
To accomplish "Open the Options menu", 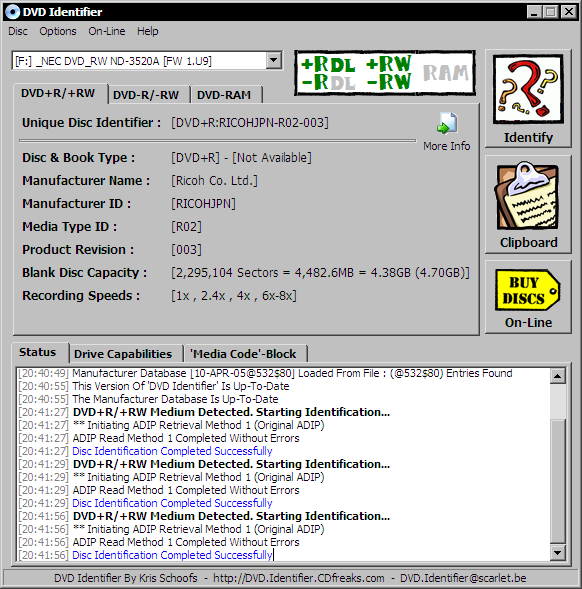I will 58,31.
